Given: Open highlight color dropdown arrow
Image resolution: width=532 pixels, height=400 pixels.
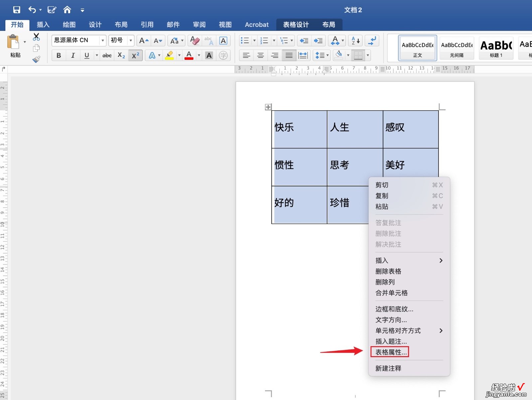Looking at the screenshot, I should pyautogui.click(x=179, y=55).
